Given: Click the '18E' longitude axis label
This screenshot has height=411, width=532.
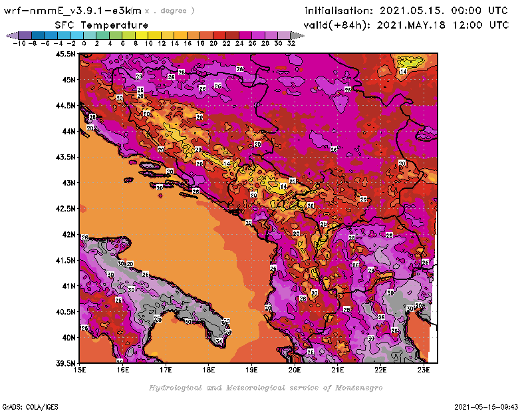Looking at the screenshot, I should (x=209, y=370).
